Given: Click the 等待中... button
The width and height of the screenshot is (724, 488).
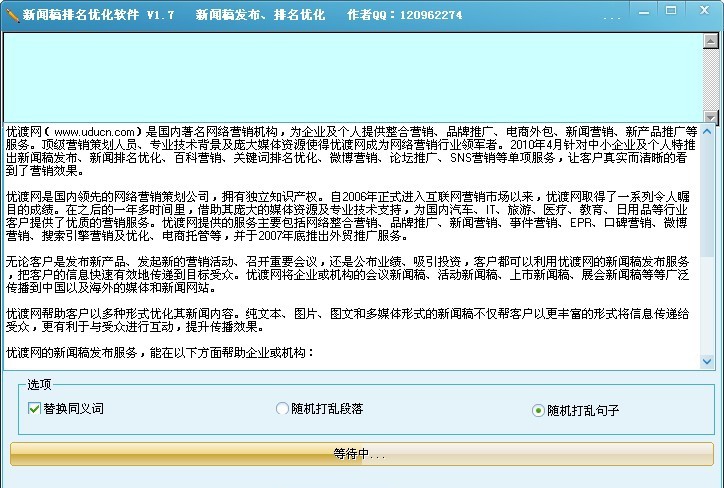Looking at the screenshot, I should (362, 454).
